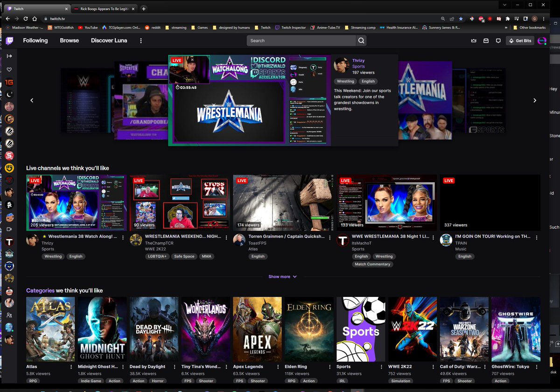Open the Games bookmarks folder
The image size is (560, 392).
pos(199,28)
